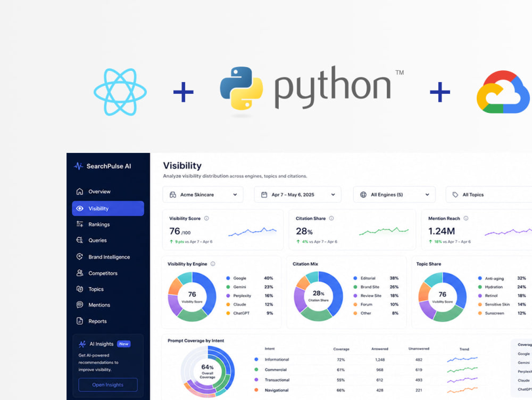Click the ChatGPT 9% legend row
532x400 pixels.
point(250,313)
